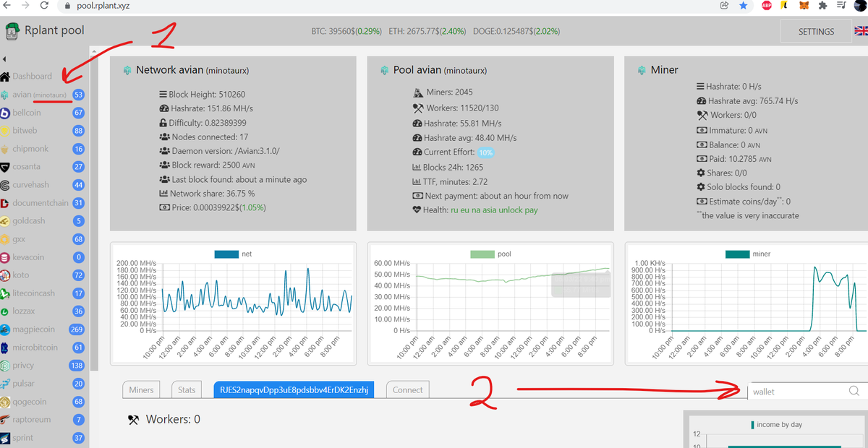
Task: Select the koto coin icon
Action: pos(5,275)
